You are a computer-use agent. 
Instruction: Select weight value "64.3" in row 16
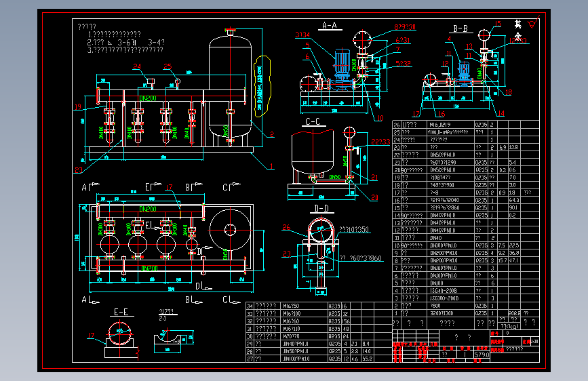[x=514, y=200]
